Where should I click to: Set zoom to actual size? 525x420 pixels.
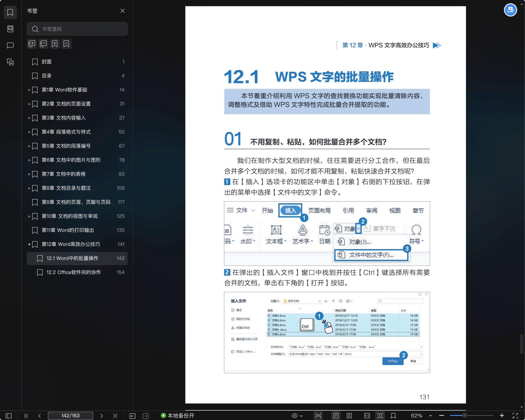367,416
